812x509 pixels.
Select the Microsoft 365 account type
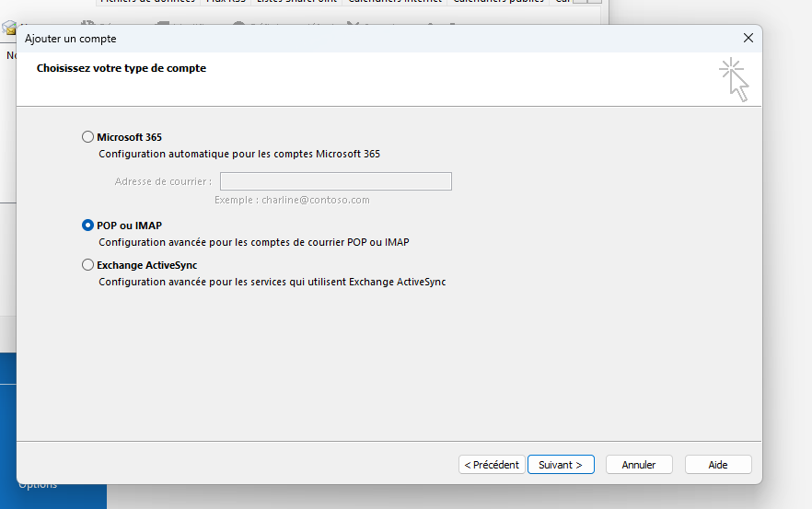tap(88, 137)
